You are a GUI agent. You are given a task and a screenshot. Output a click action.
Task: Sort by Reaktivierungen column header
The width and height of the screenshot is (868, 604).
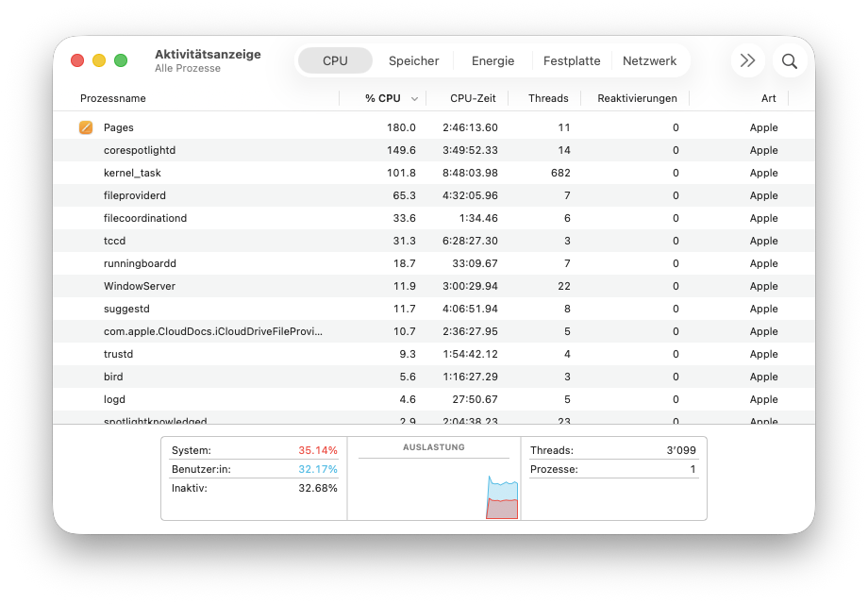[x=637, y=98]
